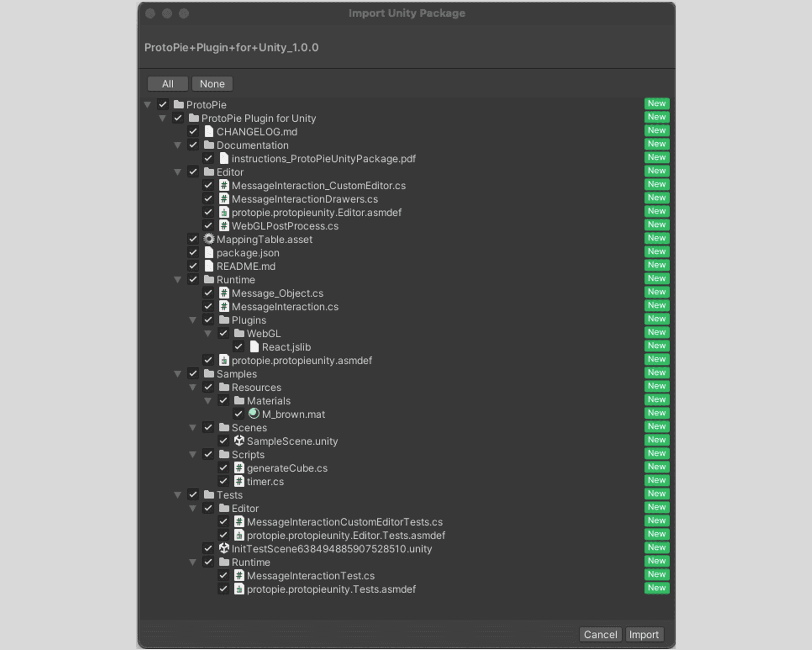The height and width of the screenshot is (650, 812).
Task: Uncheck React.jslib from the import list
Action: tap(239, 347)
